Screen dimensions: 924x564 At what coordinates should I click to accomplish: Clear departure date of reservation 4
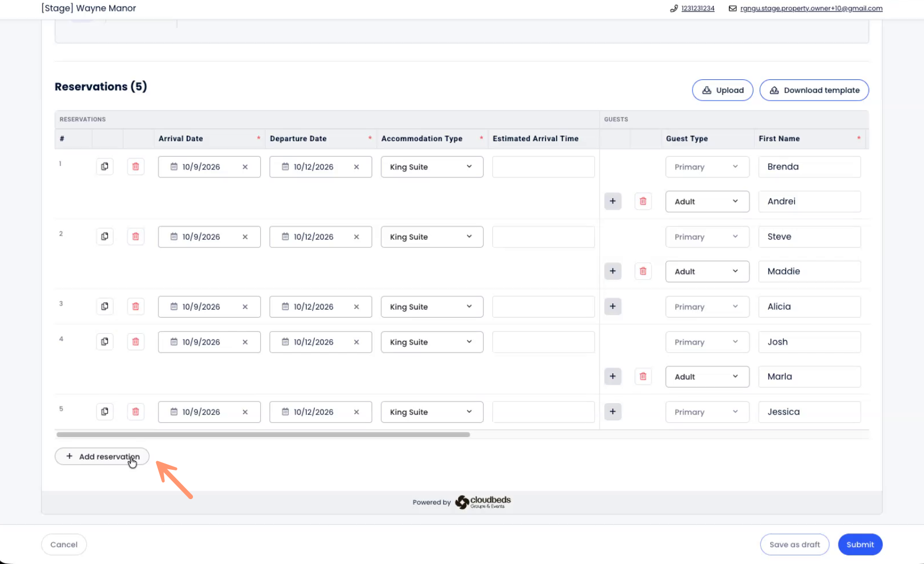[x=357, y=342]
